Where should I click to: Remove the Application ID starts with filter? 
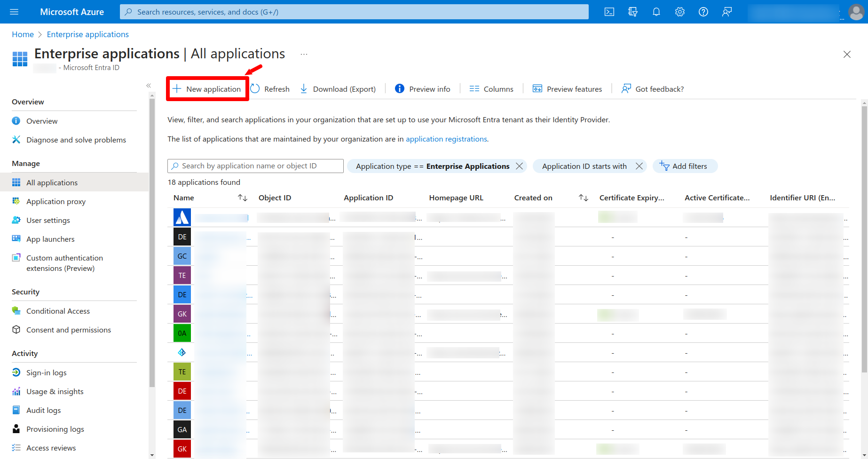[x=639, y=166]
